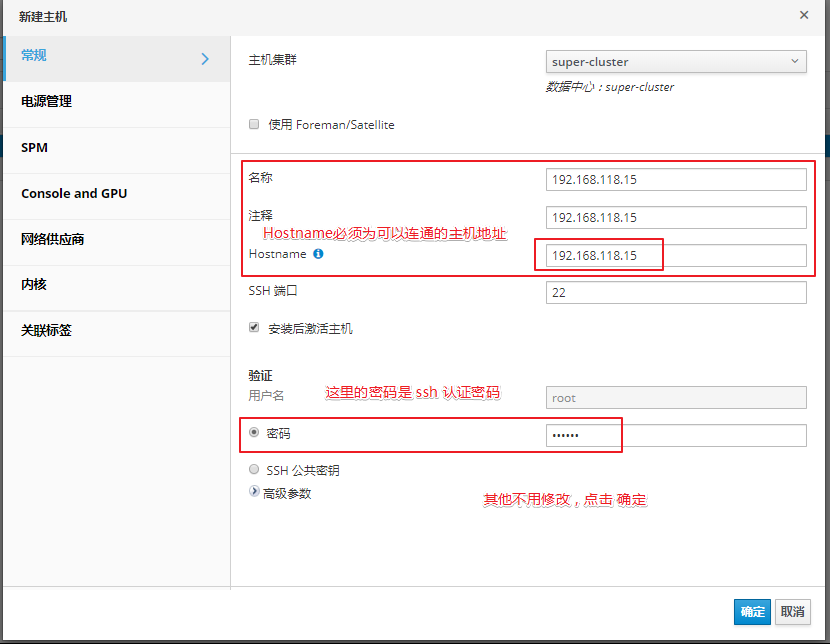This screenshot has width=830, height=644.
Task: Focus the 密码 password field
Action: tap(676, 436)
